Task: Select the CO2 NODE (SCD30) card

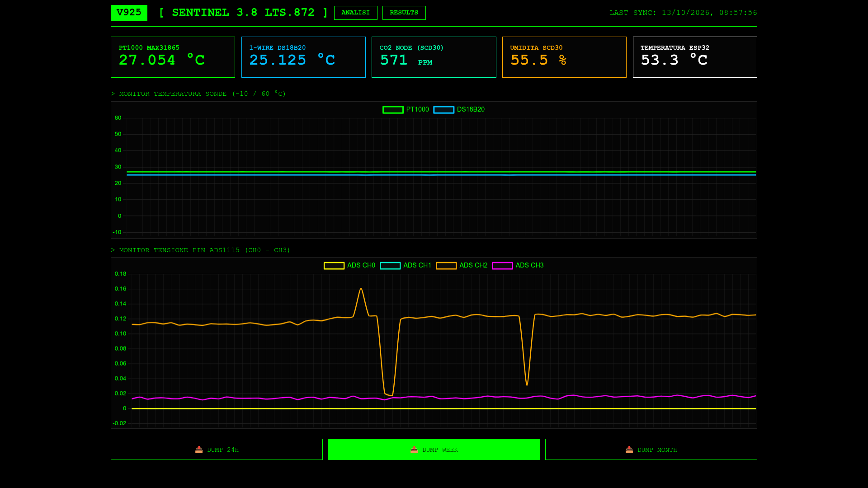Action: [434, 57]
